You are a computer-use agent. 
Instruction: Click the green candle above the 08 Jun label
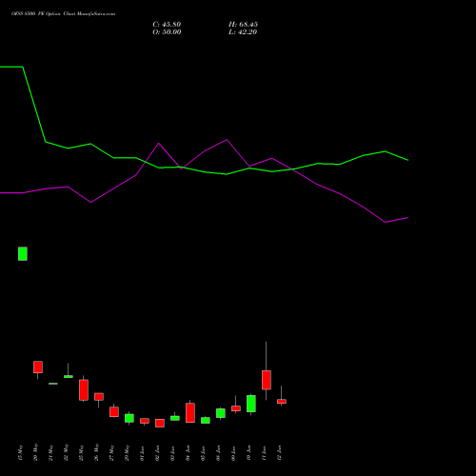(221, 413)
